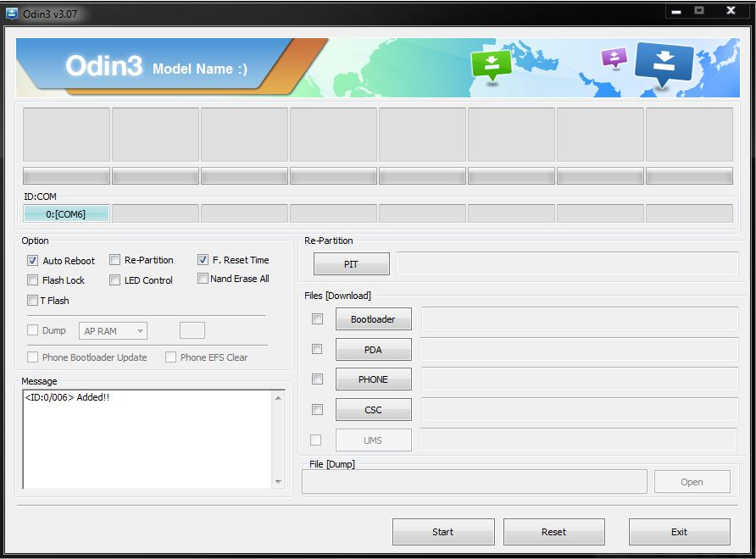The width and height of the screenshot is (756, 559).
Task: Click the UMS file button
Action: [374, 440]
